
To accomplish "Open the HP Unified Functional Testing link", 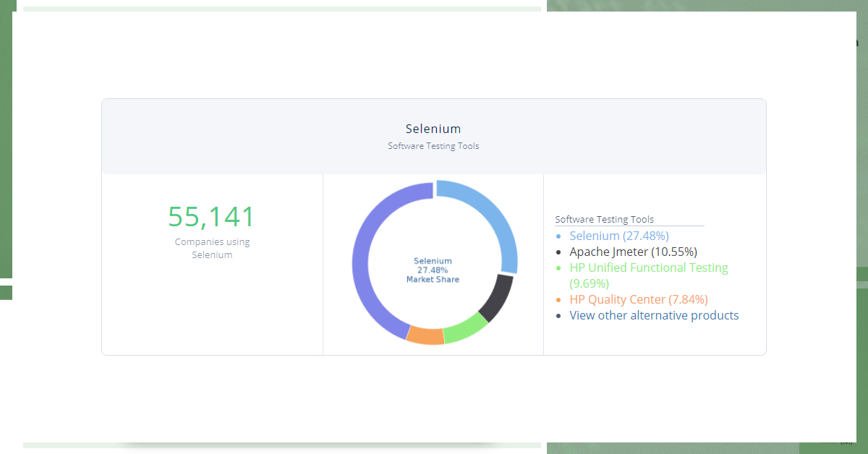I will point(649,275).
